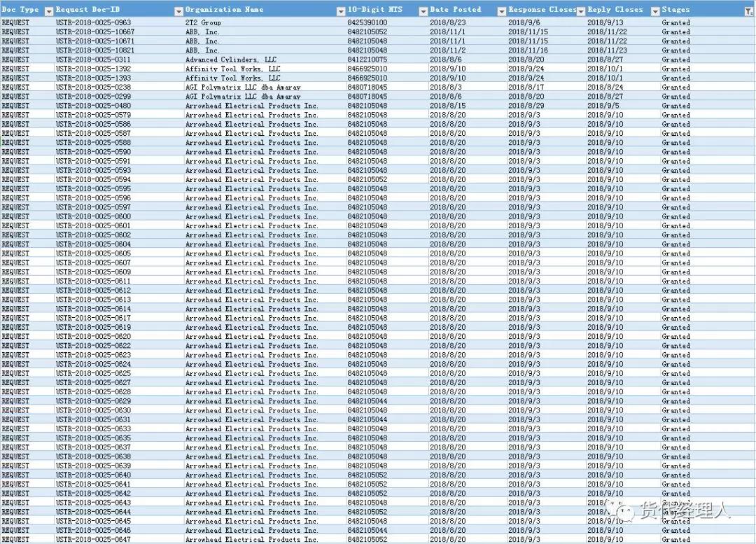Select HTS code cell 8425390100
Screen dimensions: 756x544
click(386, 22)
